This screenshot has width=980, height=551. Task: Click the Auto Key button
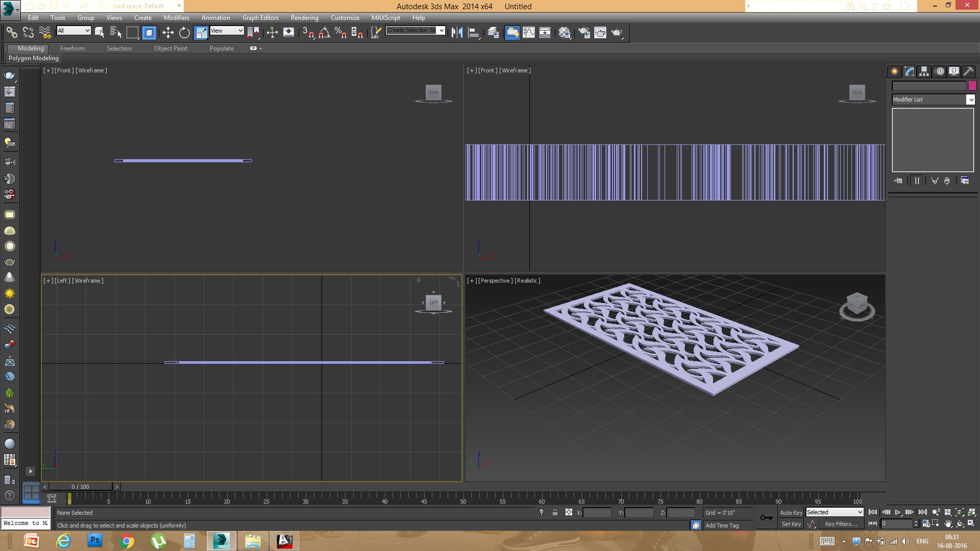[x=791, y=512]
